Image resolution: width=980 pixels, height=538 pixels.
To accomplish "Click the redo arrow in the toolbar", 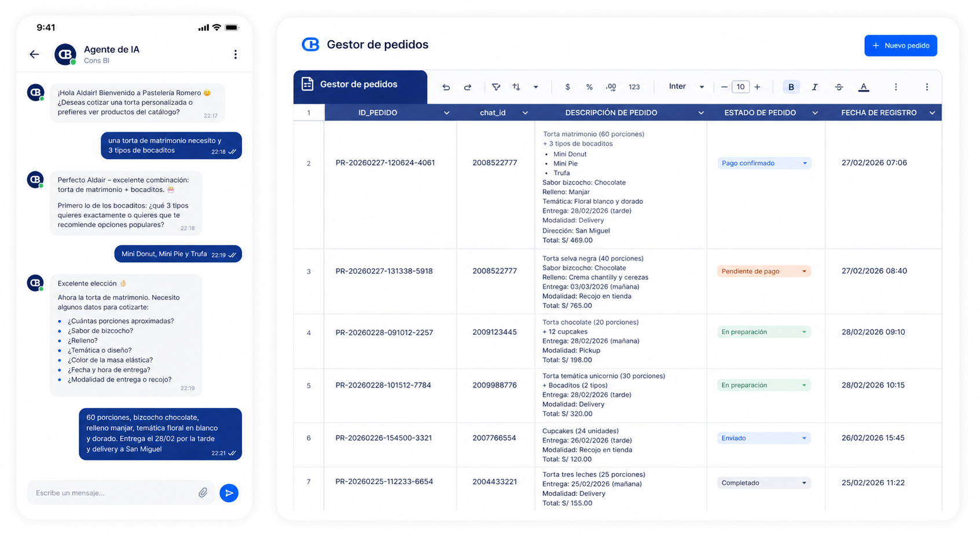I will coord(468,87).
